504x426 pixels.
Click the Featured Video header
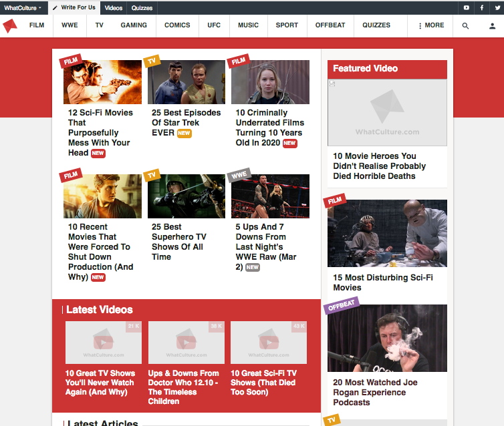[x=387, y=69]
